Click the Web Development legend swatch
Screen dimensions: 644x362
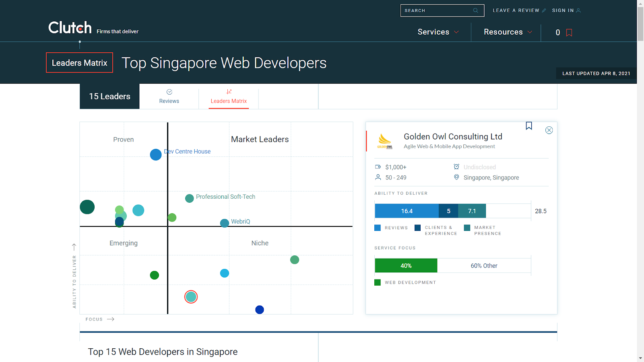pos(378,282)
